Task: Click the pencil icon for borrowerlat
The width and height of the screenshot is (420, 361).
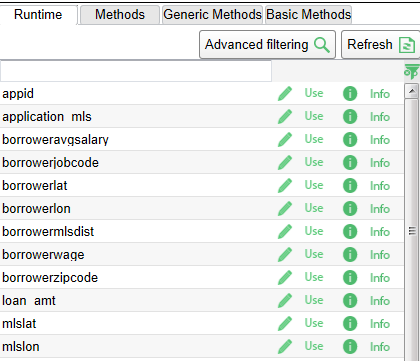Action: (285, 186)
